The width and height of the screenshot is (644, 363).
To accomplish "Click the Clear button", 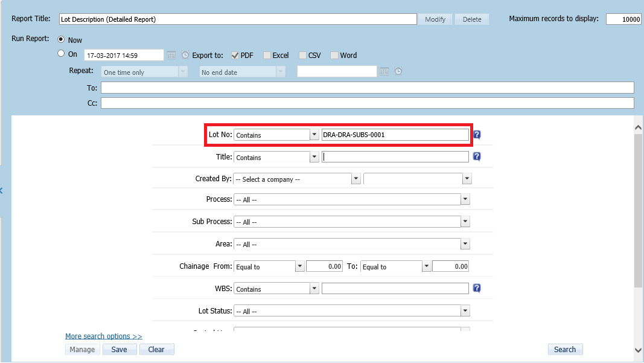I will click(x=156, y=350).
